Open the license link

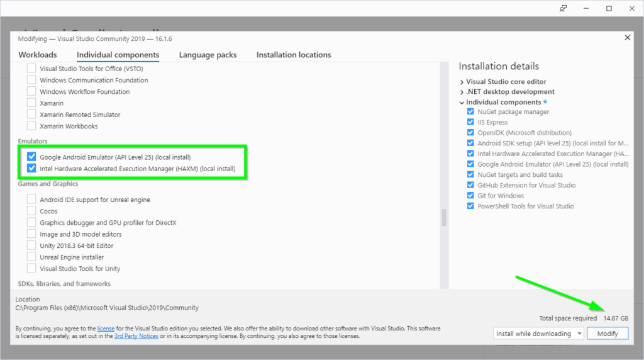click(x=106, y=329)
